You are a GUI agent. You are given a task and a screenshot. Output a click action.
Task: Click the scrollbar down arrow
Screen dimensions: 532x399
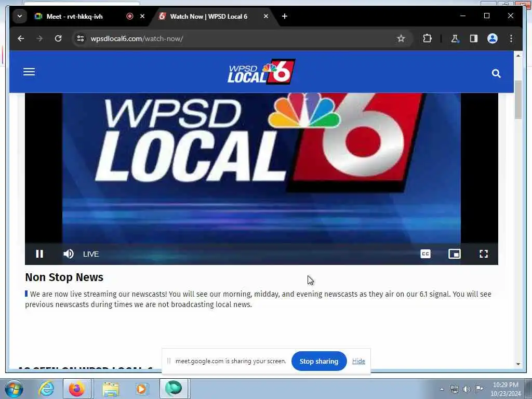coord(518,364)
